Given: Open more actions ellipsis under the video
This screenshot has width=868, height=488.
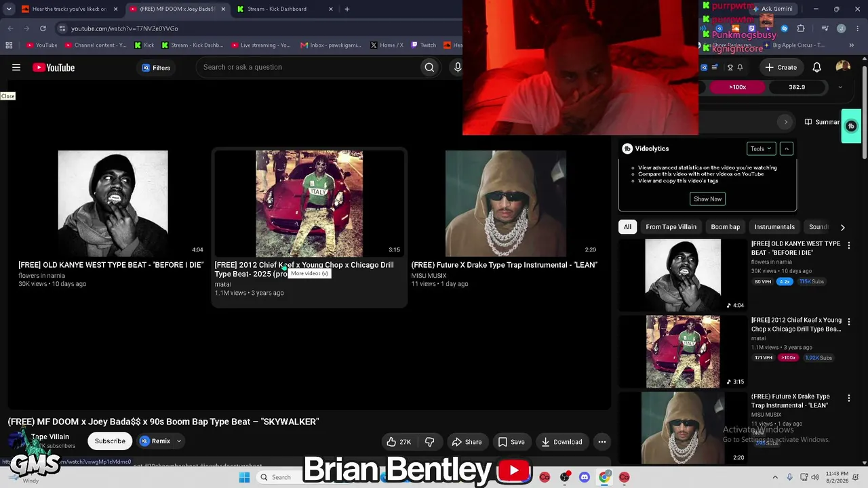Looking at the screenshot, I should [601, 442].
